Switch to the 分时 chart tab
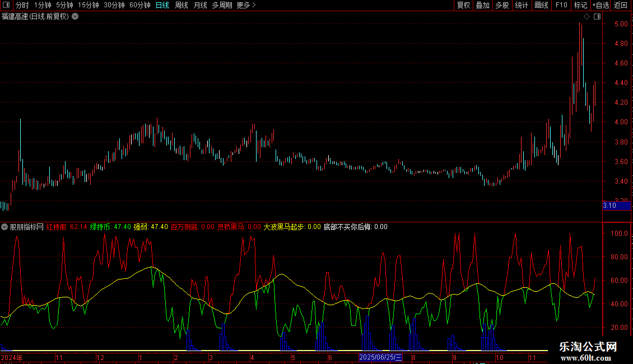 point(22,5)
